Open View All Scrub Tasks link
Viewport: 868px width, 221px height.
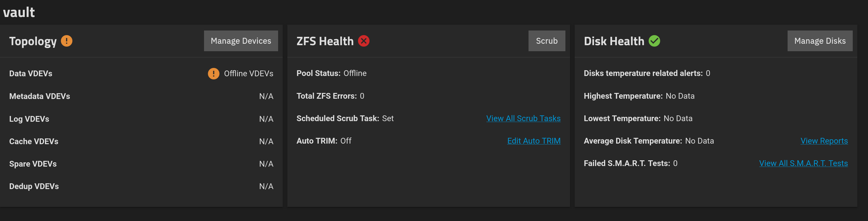[x=523, y=118]
